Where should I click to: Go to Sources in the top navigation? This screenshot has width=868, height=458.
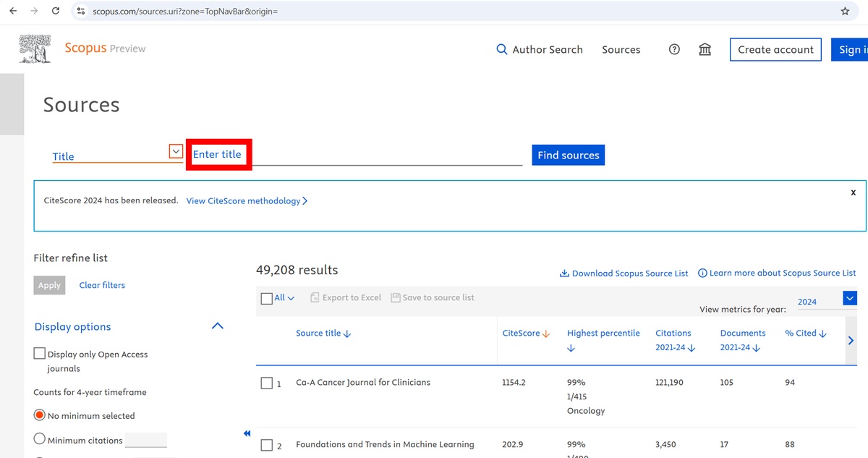coord(621,49)
